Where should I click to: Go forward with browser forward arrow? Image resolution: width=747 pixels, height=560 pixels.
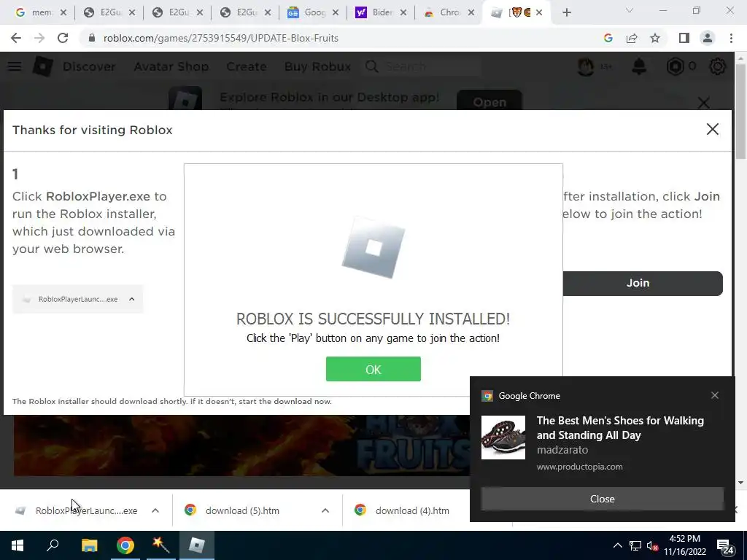(x=39, y=38)
